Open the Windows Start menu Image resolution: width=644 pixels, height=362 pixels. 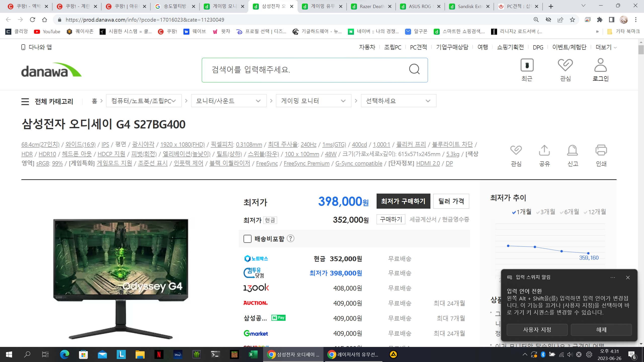coord(9,354)
